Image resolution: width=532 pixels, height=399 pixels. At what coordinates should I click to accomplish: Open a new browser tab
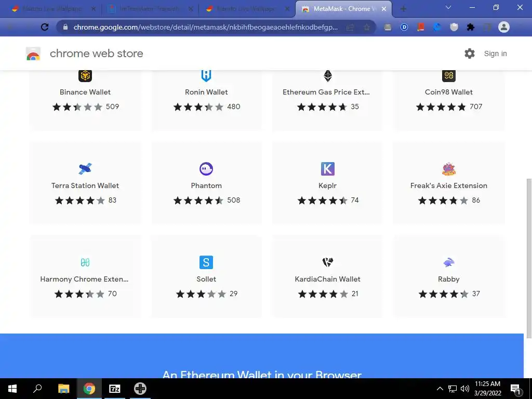pyautogui.click(x=403, y=9)
